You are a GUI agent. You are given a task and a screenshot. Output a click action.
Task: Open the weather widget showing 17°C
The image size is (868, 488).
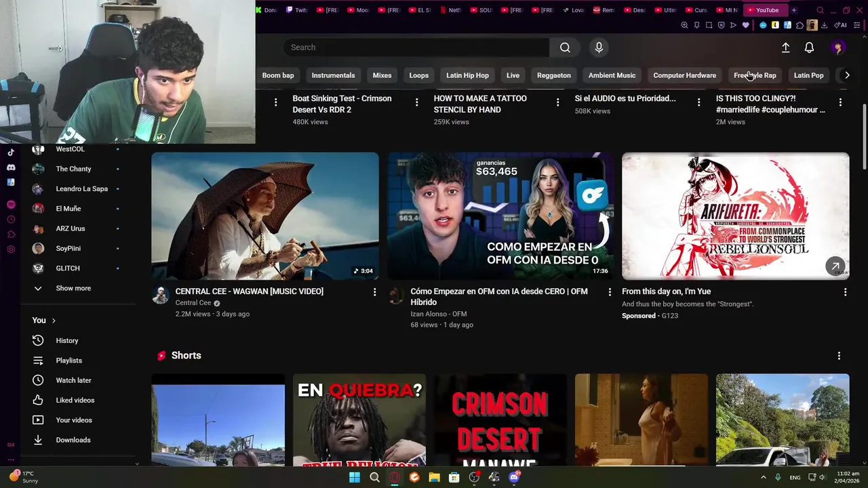pos(23,476)
